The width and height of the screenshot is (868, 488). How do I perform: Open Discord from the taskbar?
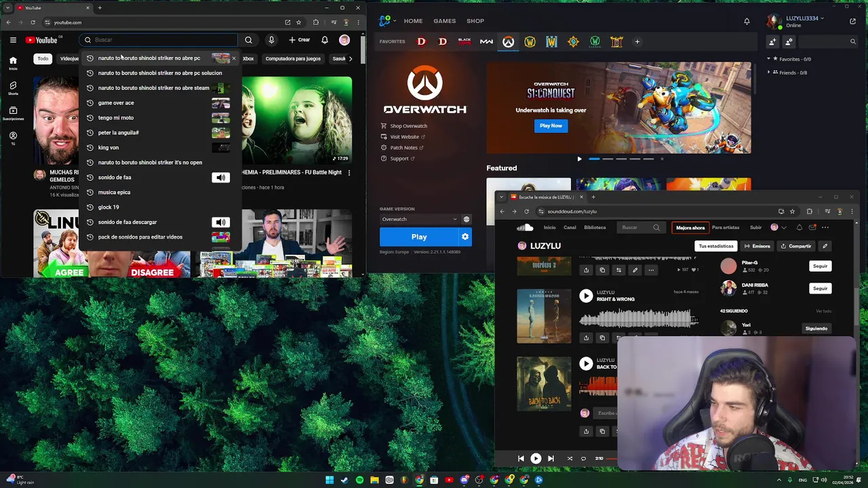464,480
